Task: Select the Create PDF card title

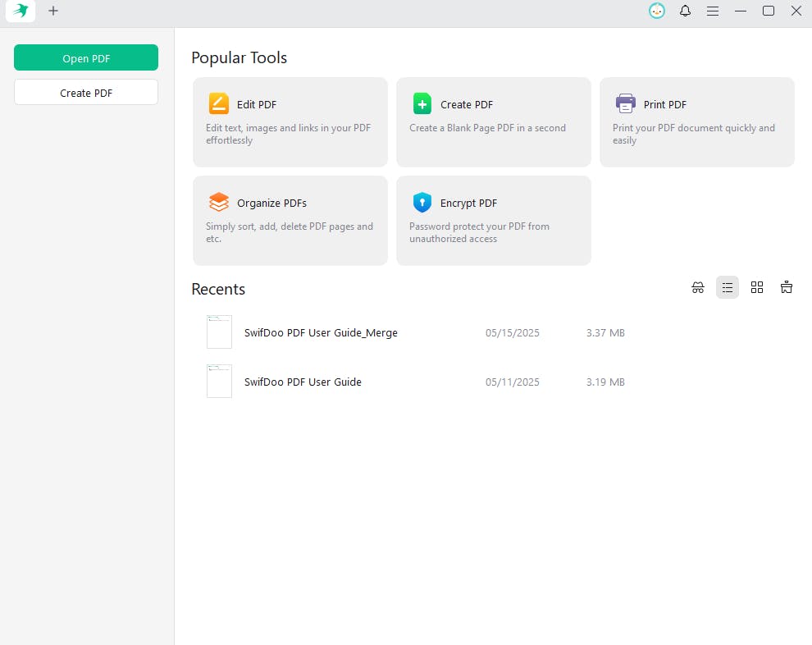Action: pos(467,105)
